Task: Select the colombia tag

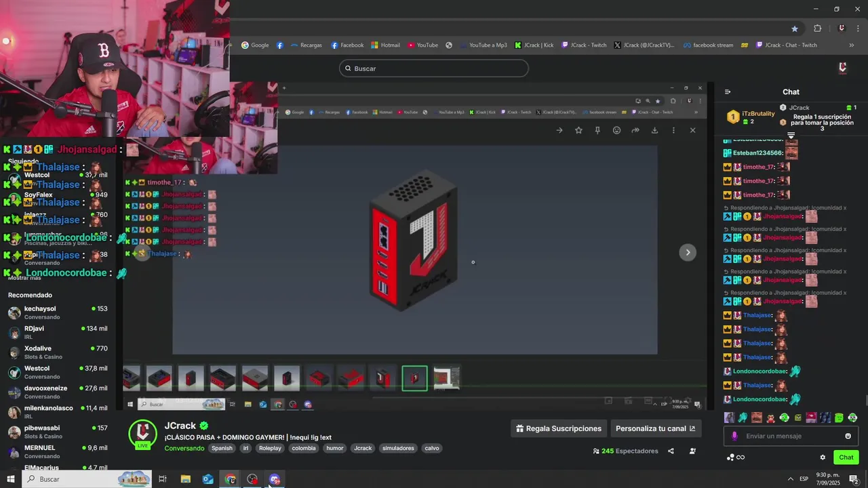Action: coord(304,448)
